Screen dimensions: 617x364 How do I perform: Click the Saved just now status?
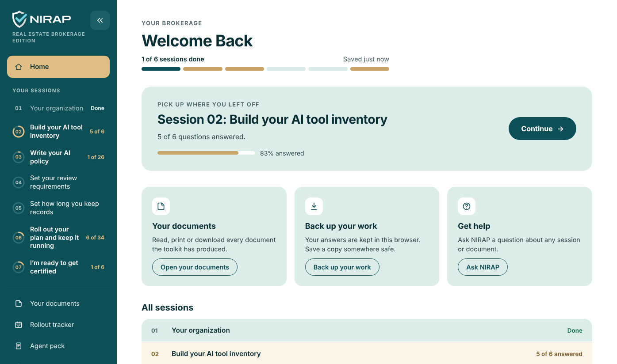point(366,59)
